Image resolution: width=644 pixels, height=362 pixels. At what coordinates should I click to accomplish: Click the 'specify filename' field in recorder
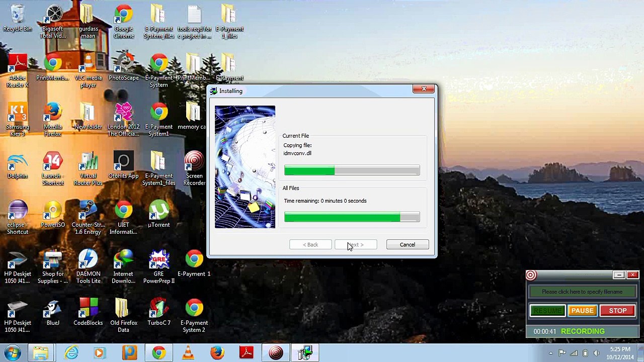coord(582,292)
